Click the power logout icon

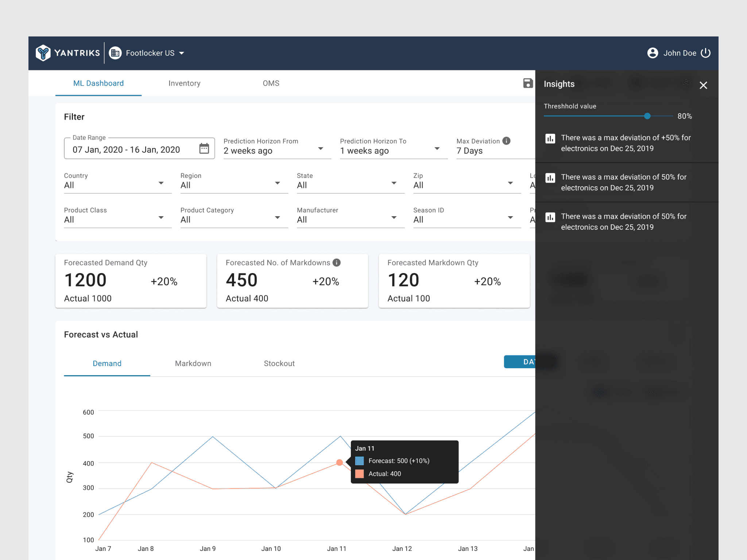pos(706,53)
